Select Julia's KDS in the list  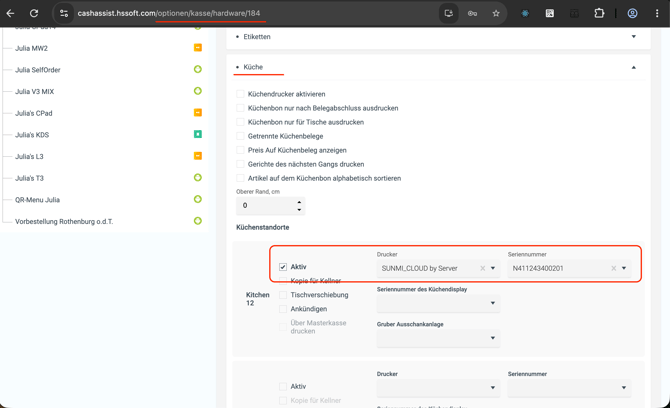(32, 135)
